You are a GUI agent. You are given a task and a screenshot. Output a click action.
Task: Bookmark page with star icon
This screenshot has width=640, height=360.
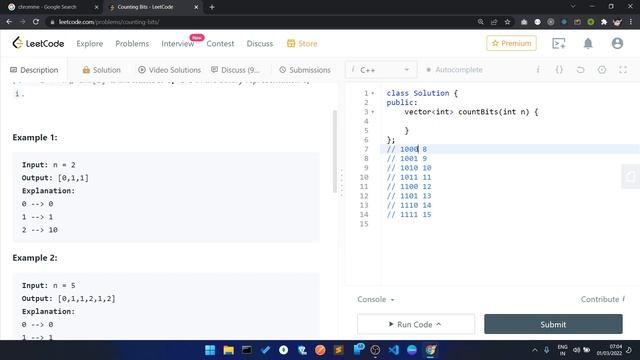click(507, 22)
